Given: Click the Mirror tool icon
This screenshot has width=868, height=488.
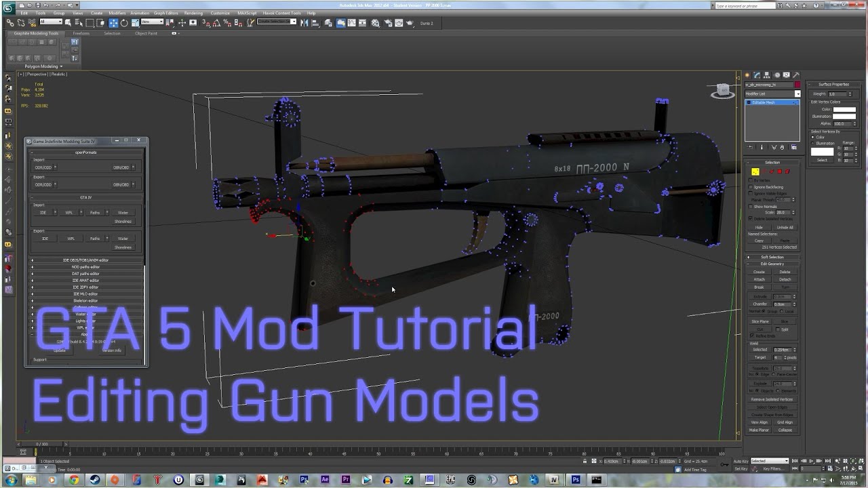Looking at the screenshot, I should click(x=304, y=23).
